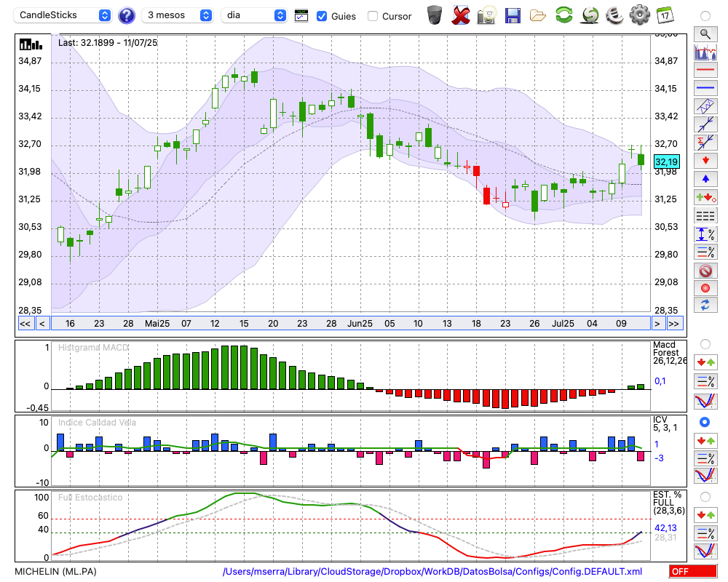Viewport: 728px width, 582px height.
Task: Click the MICHELIN (ML.PA) ticker label
Action: [56, 571]
